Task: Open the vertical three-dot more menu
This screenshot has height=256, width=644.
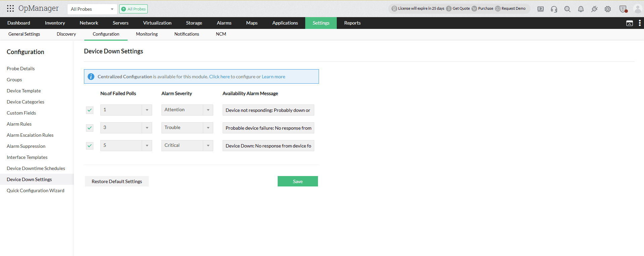Action: [x=640, y=23]
